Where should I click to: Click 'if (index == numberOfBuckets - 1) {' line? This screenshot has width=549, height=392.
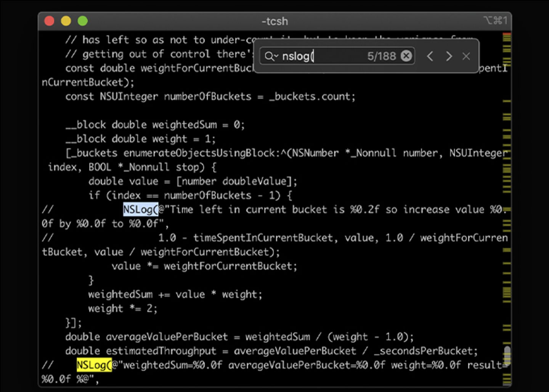pyautogui.click(x=190, y=195)
